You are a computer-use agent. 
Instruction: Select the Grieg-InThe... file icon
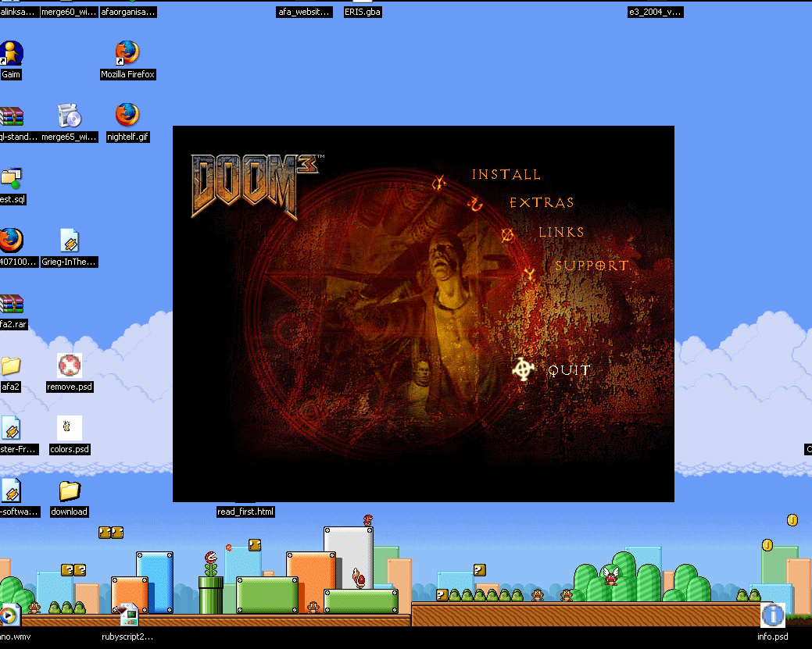pyautogui.click(x=70, y=241)
